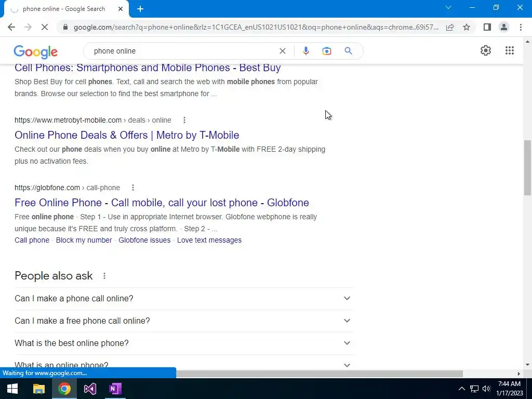The width and height of the screenshot is (532, 399).
Task: Open People also ask options menu
Action: click(x=104, y=276)
